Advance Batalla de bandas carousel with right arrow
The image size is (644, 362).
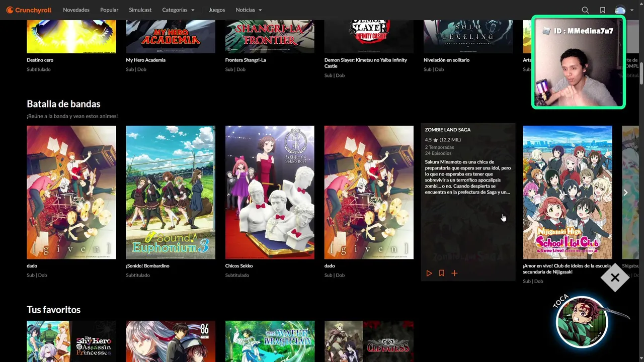point(625,193)
